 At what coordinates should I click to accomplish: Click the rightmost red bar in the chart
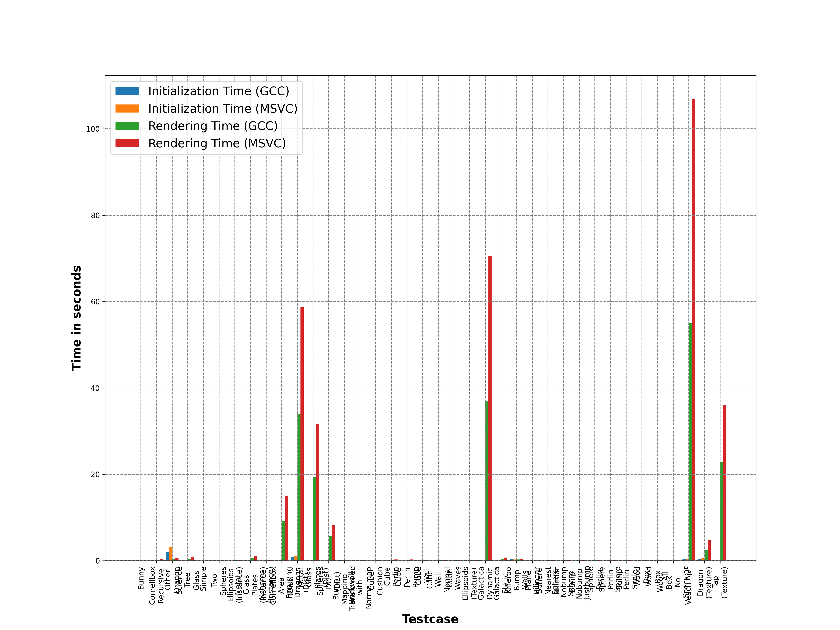pos(724,482)
